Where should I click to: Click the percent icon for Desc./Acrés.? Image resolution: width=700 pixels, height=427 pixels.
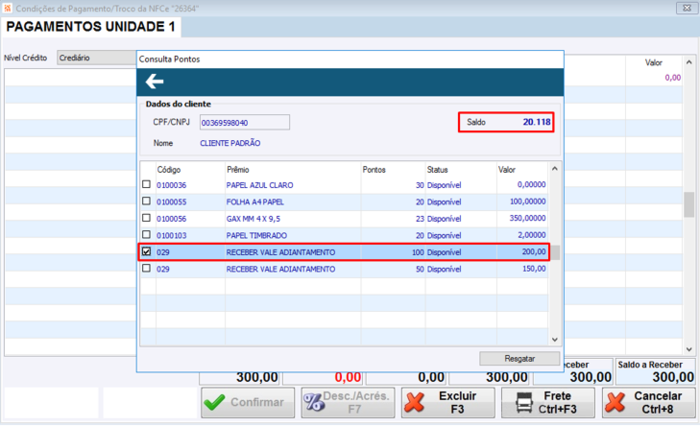pyautogui.click(x=314, y=402)
